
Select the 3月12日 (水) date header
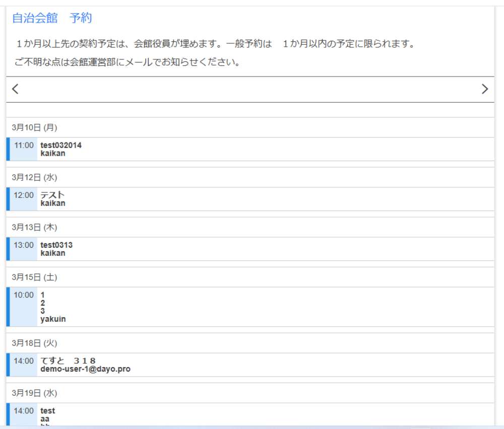(35, 177)
